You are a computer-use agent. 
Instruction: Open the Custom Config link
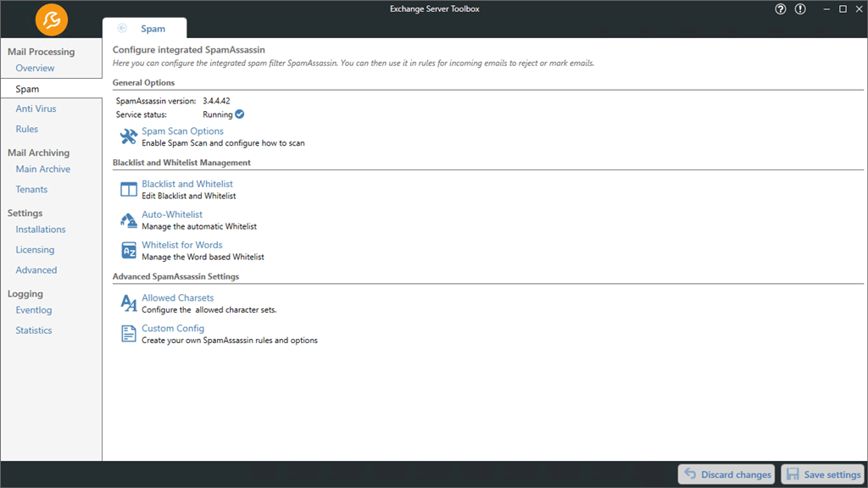click(x=173, y=329)
